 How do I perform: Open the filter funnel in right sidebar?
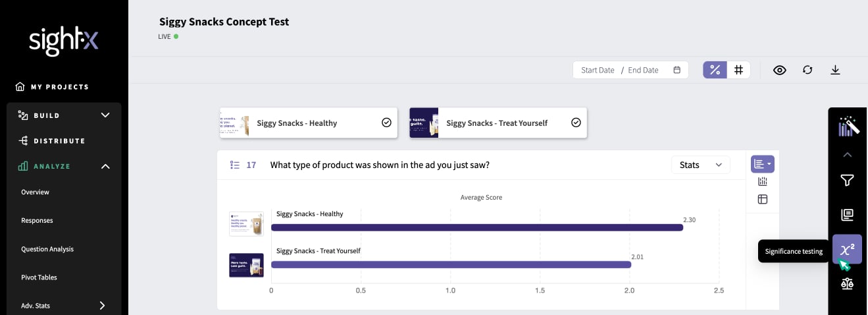coord(847,181)
